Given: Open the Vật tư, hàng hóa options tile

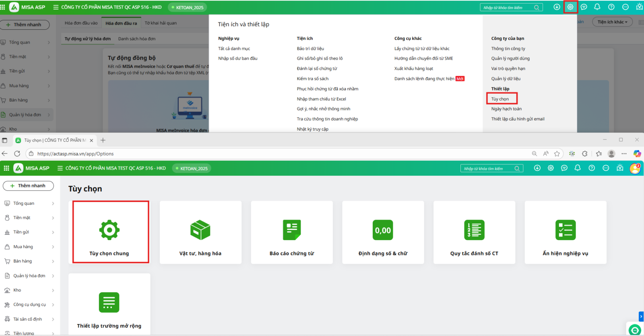Looking at the screenshot, I should coord(200,232).
